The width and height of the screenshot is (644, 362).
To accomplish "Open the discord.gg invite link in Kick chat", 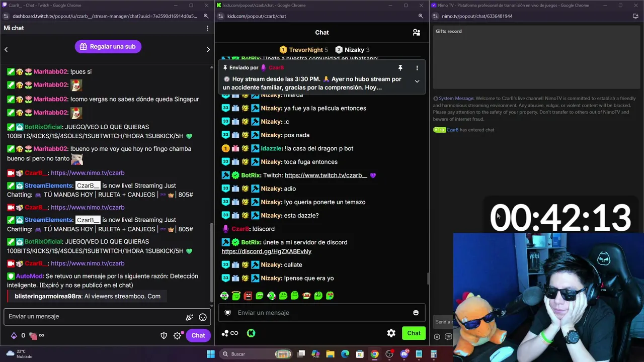I will coord(266,251).
